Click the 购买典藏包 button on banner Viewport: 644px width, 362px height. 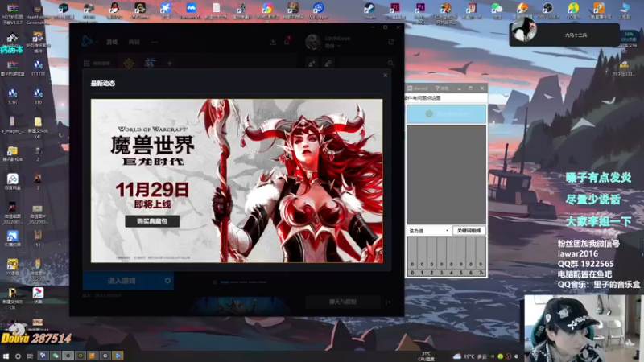[x=152, y=221]
